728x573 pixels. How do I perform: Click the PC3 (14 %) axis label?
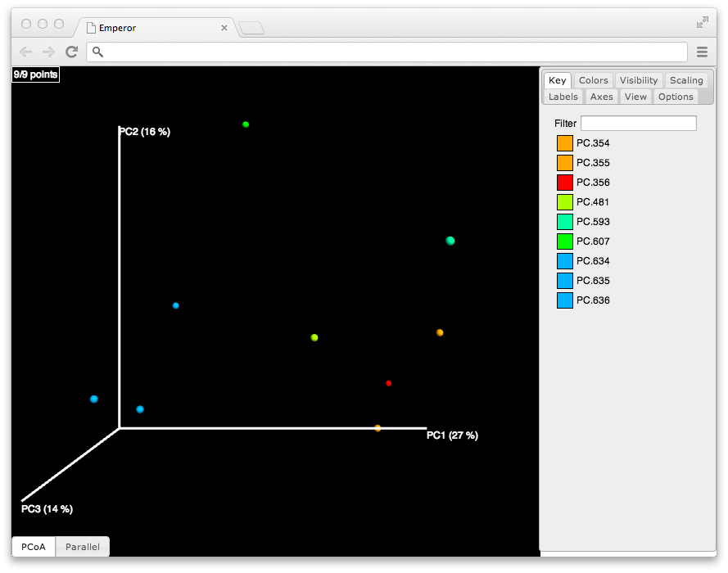click(x=47, y=509)
